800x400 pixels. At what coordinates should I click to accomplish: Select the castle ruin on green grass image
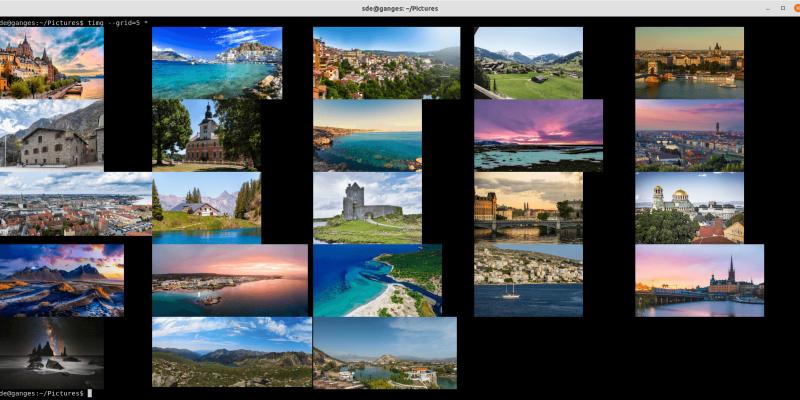tap(367, 208)
